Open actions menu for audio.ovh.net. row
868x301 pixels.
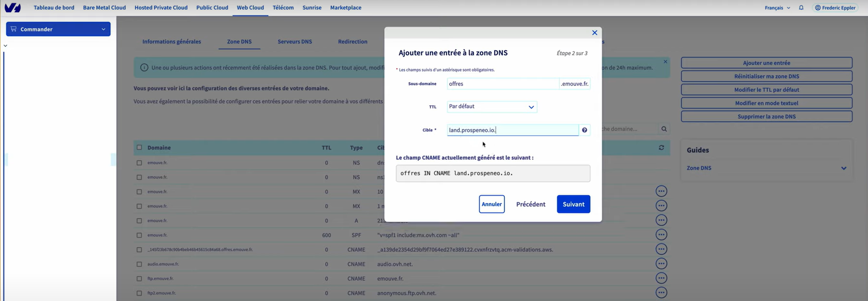point(661,264)
